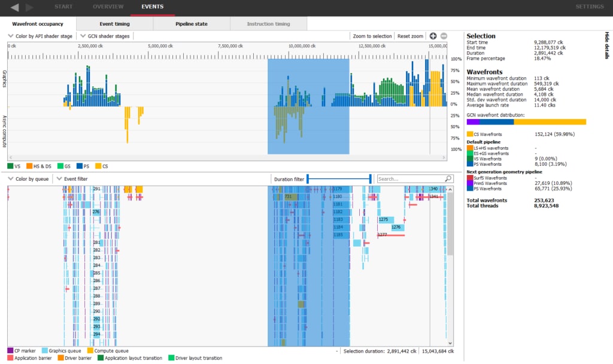Zoom out with the minus icon
The height and width of the screenshot is (364, 613).
point(444,36)
